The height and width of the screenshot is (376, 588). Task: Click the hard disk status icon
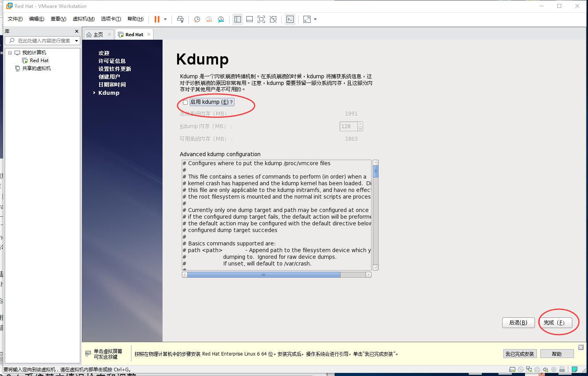pyautogui.click(x=512, y=370)
